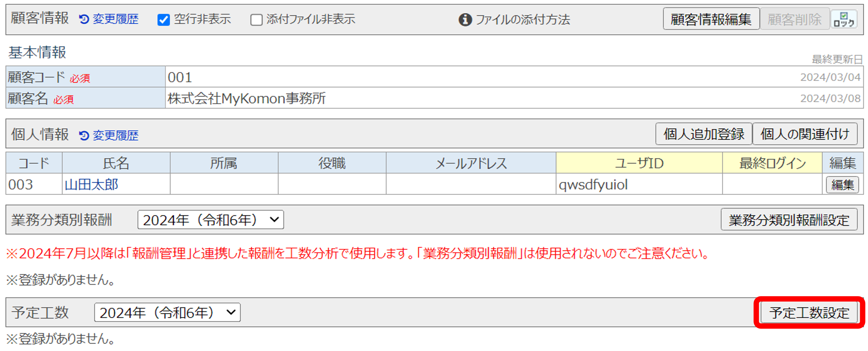Click 変更履歴 link next to 個人情報
This screenshot has width=868, height=351.
pos(115,136)
